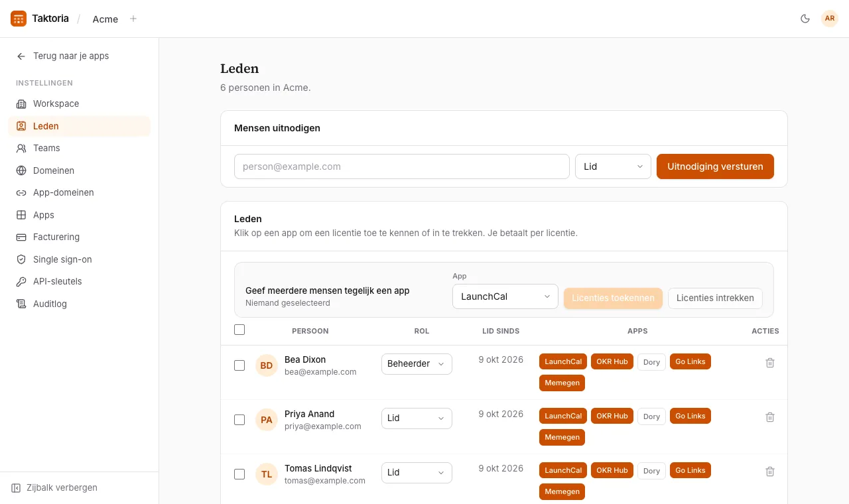Open the AR user avatar menu
This screenshot has height=504, width=849.
(830, 19)
